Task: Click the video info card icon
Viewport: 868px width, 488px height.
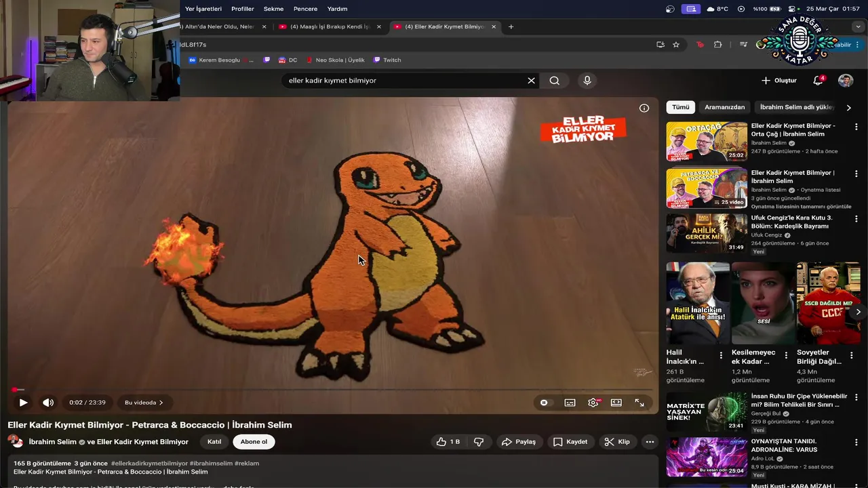Action: 644,108
